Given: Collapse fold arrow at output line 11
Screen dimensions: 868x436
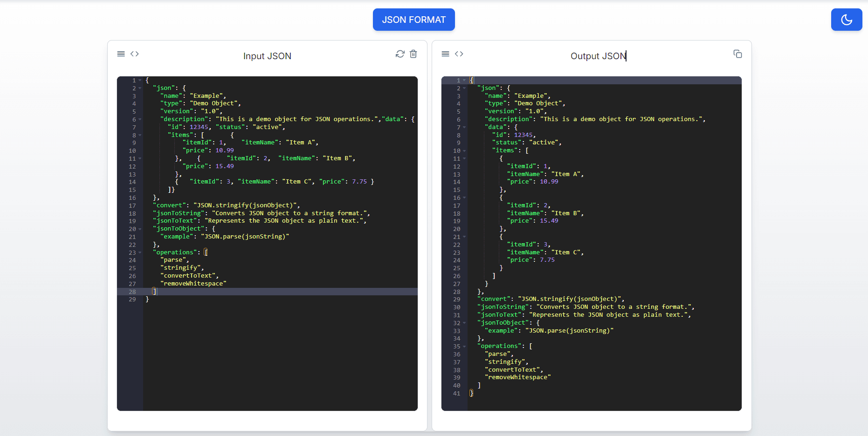Looking at the screenshot, I should (464, 158).
